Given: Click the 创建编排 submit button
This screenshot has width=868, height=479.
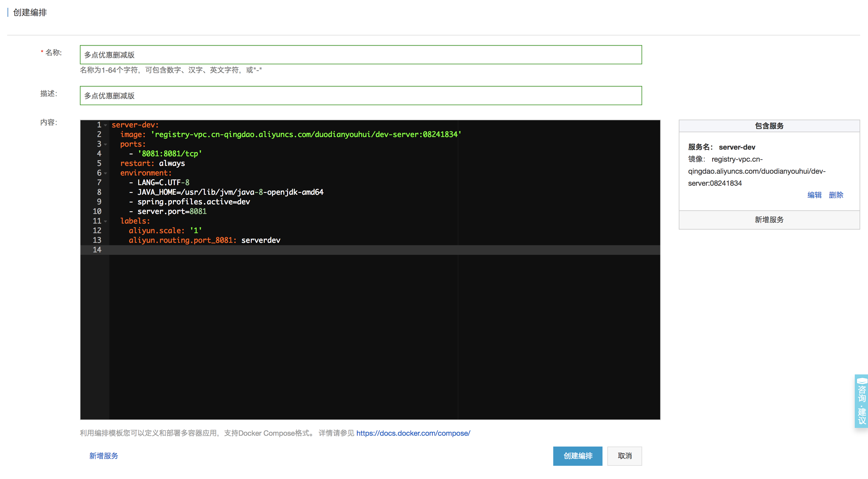Looking at the screenshot, I should (x=578, y=456).
